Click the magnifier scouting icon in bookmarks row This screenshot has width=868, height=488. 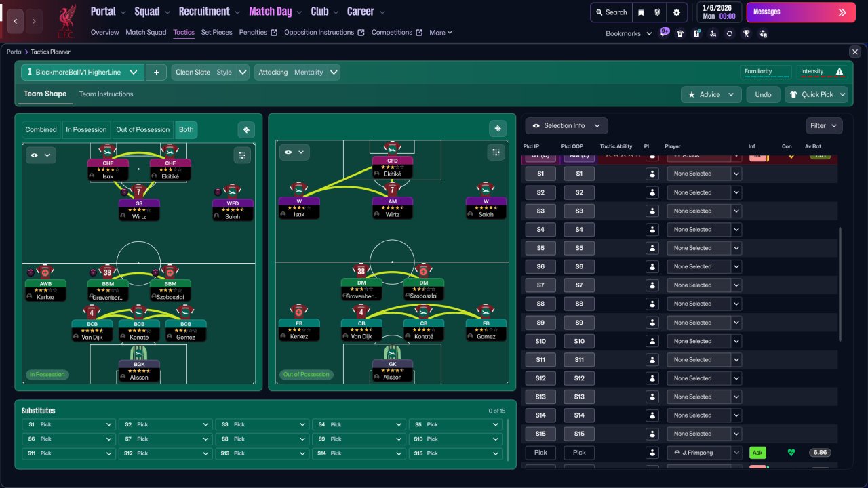pos(713,33)
